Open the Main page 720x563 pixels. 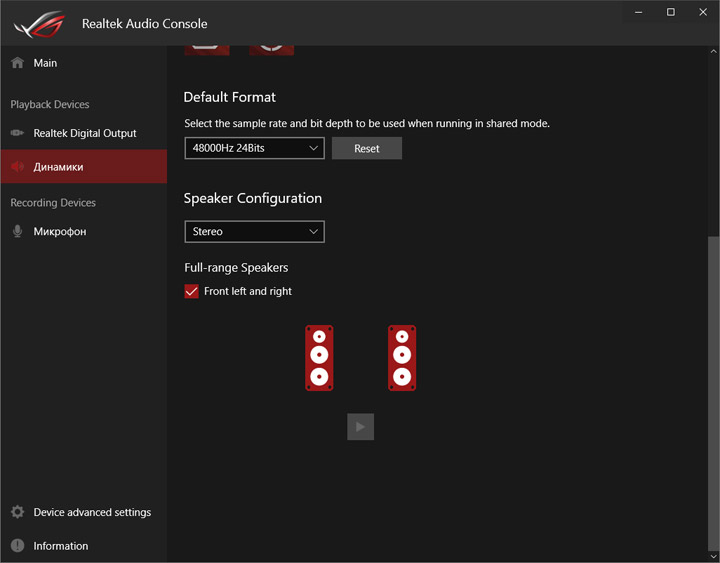[x=45, y=63]
